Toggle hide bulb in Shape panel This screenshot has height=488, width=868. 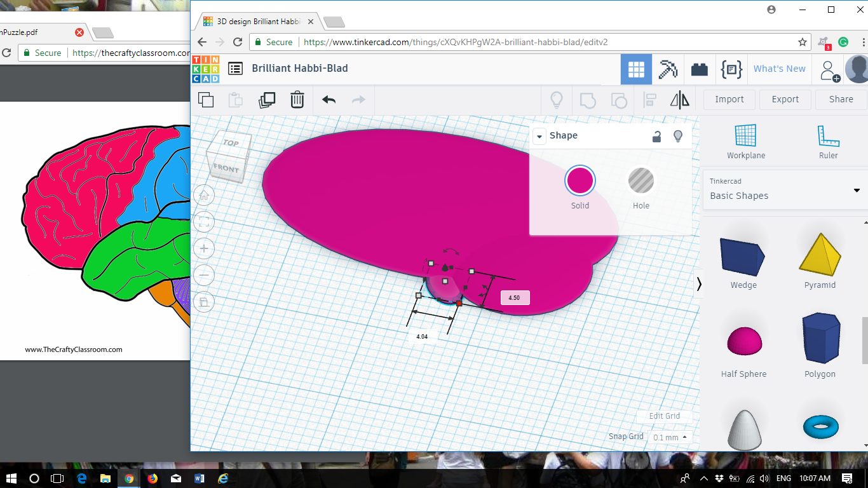coord(678,136)
